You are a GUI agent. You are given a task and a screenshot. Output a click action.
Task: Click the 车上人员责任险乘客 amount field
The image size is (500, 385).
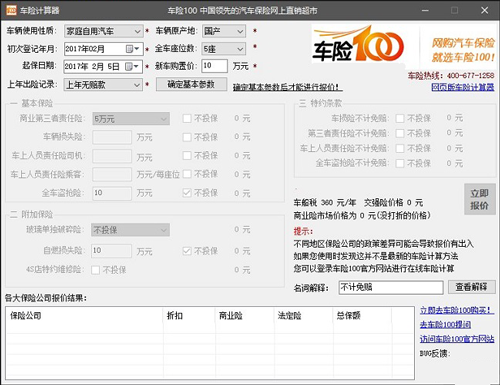(112, 174)
